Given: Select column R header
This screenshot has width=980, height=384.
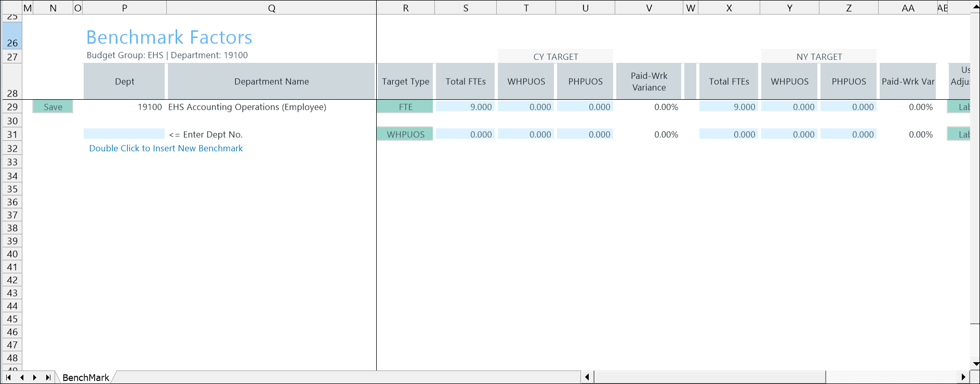Looking at the screenshot, I should click(405, 8).
